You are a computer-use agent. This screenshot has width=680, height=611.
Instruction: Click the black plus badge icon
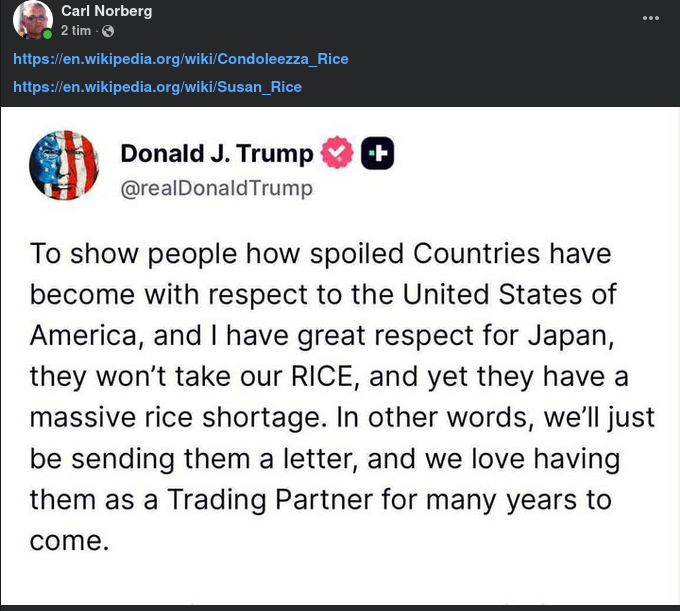click(377, 153)
